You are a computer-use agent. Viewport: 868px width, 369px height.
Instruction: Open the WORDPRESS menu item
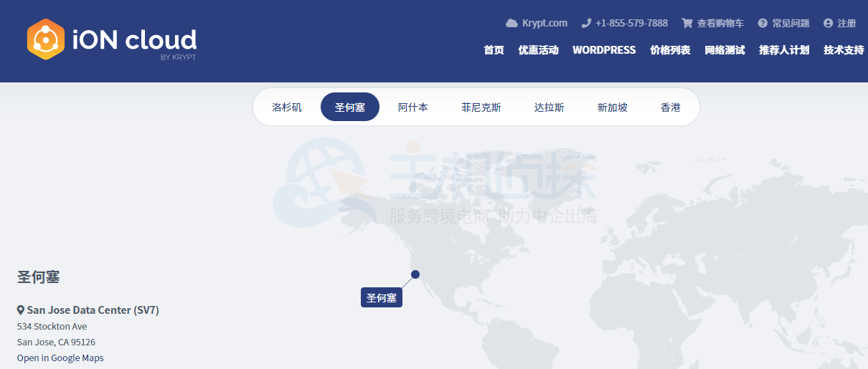pyautogui.click(x=604, y=50)
